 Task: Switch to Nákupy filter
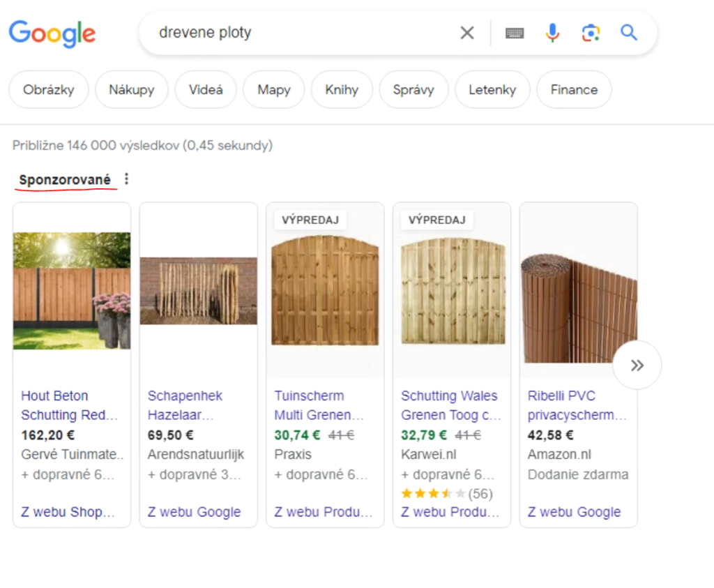pos(132,90)
